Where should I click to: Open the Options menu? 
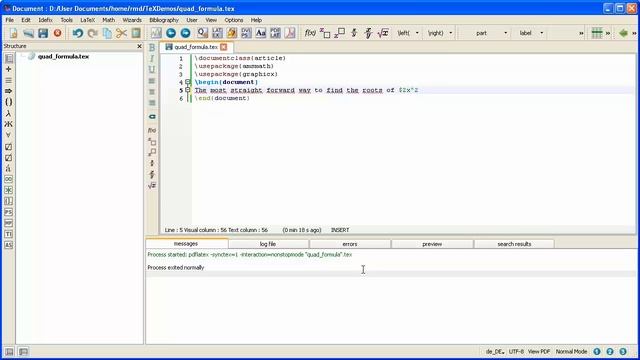point(234,20)
